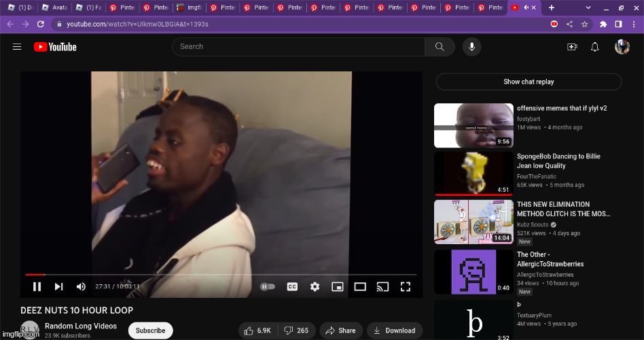Go forward in browser history
Viewport: 644px width, 340px height.
pyautogui.click(x=25, y=24)
